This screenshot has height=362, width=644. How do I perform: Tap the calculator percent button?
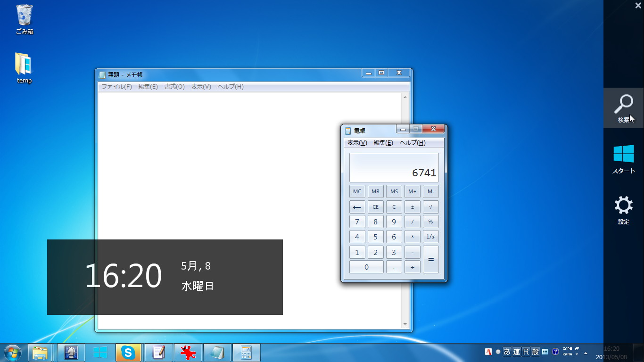pyautogui.click(x=431, y=222)
